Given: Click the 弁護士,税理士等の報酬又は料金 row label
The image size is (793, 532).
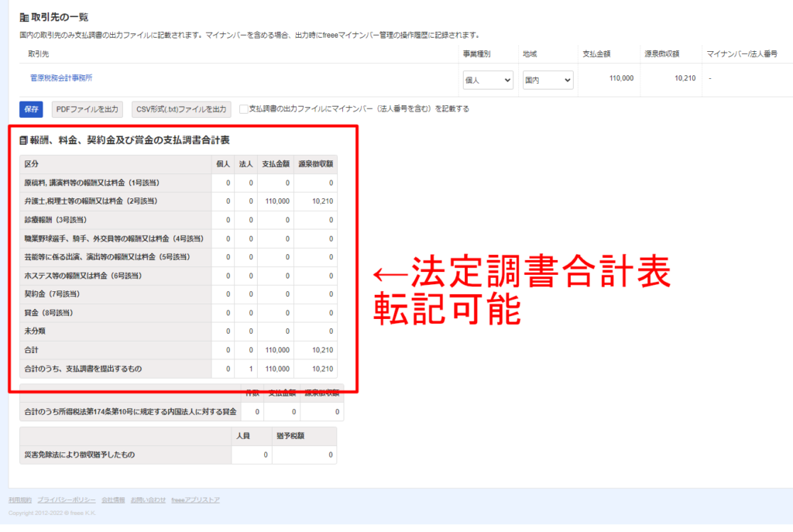Looking at the screenshot, I should [x=91, y=201].
